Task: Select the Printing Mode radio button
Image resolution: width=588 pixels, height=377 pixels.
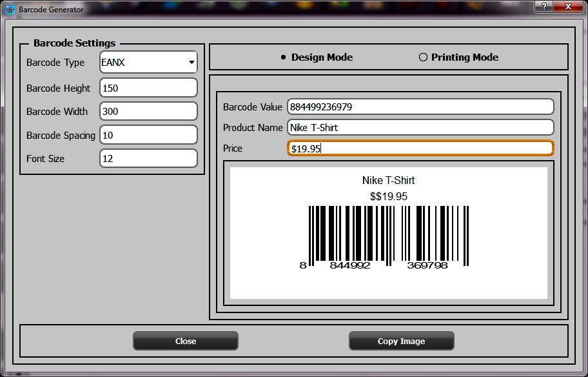Action: tap(423, 57)
